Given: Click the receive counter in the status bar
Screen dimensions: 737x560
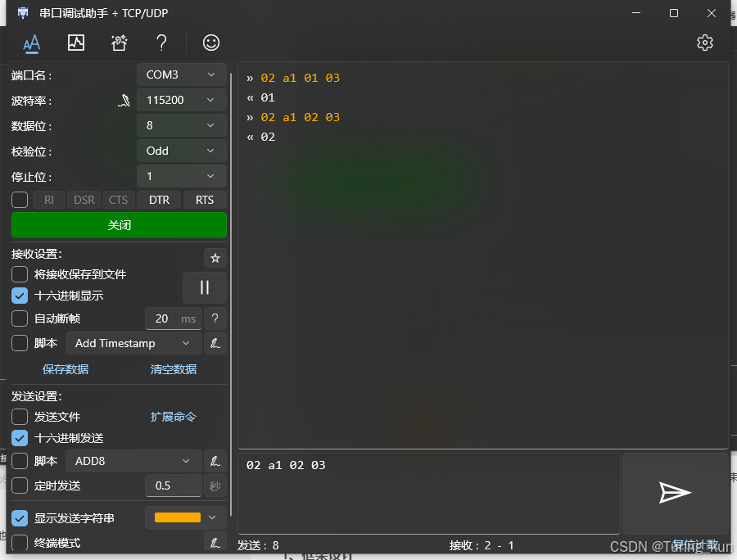Looking at the screenshot, I should (482, 545).
